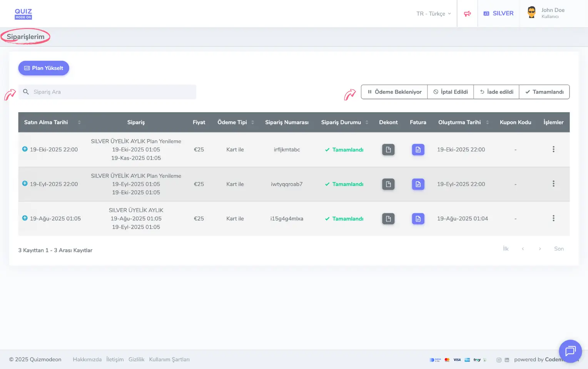Toggle the Tamamlandı status filter
The image size is (588, 369).
click(544, 92)
